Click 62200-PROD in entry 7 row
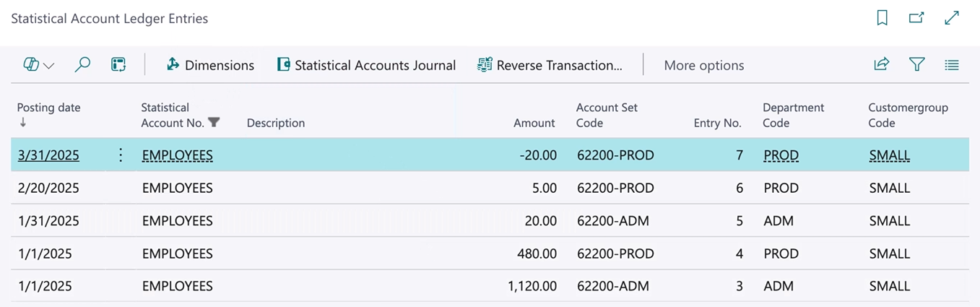Image resolution: width=980 pixels, height=307 pixels. click(x=615, y=155)
